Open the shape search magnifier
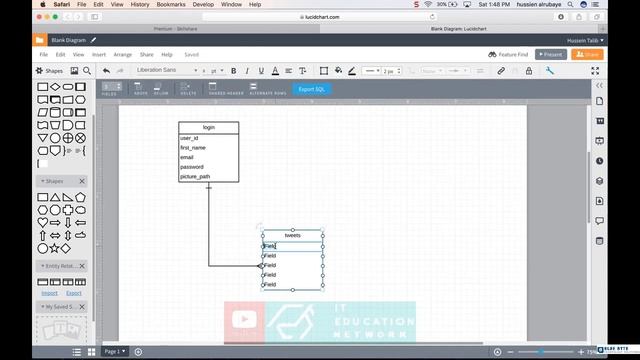The image size is (640, 360). pos(87,71)
